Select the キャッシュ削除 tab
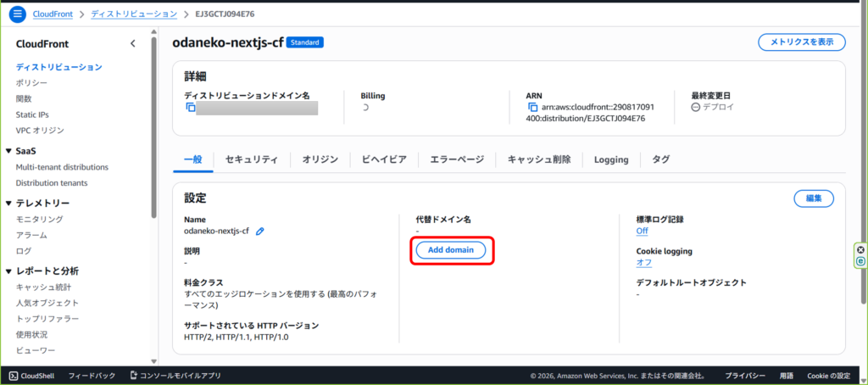 (x=538, y=159)
